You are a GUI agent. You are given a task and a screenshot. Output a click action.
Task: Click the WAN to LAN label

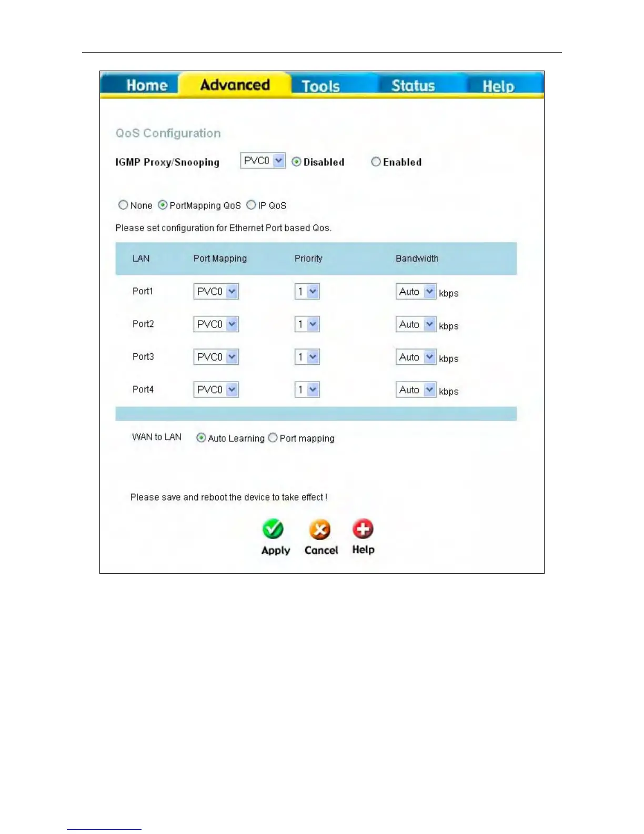pos(157,437)
